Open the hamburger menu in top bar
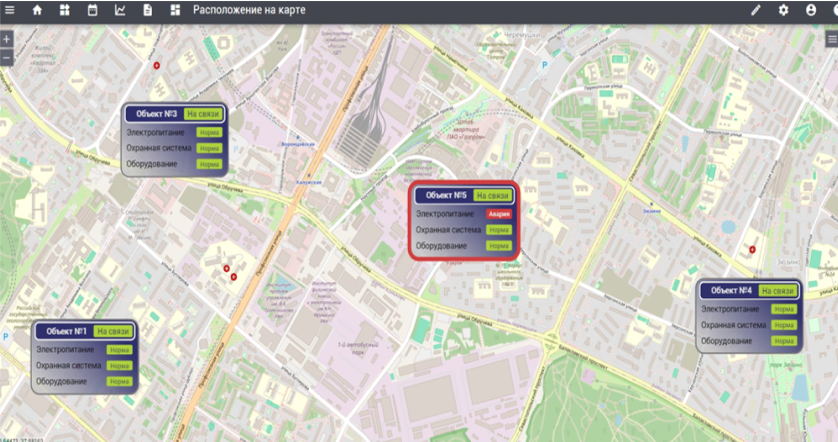 coord(10,10)
